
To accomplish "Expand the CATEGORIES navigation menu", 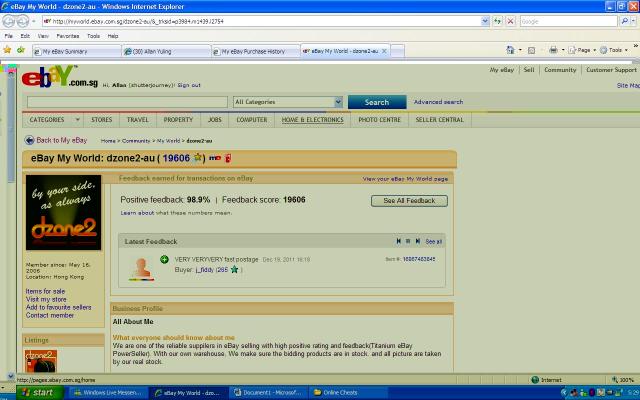I will click(x=51, y=120).
